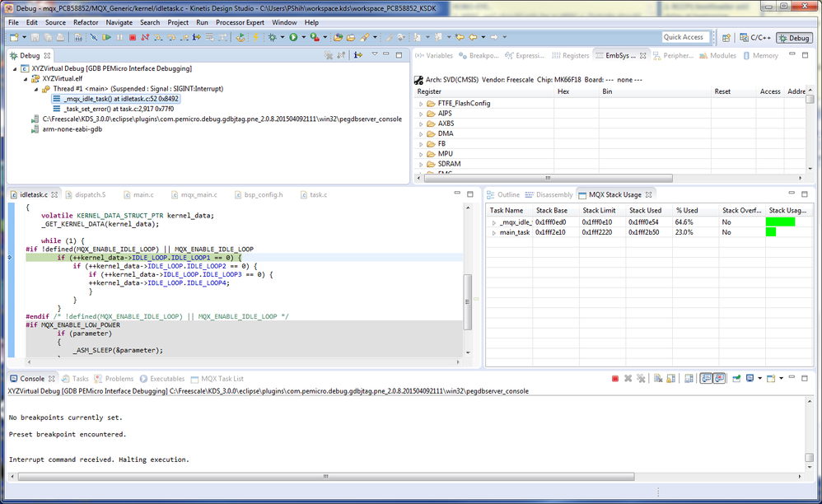
Task: Click the Back navigation yellow arrow
Action: click(473, 37)
